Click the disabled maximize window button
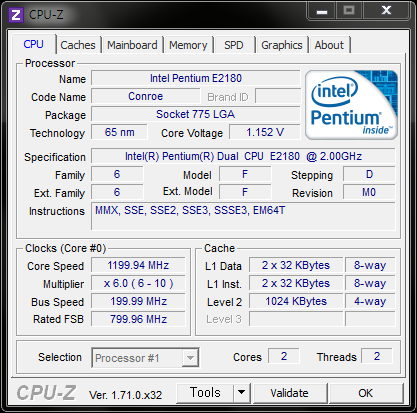Image resolution: width=417 pixels, height=413 pixels. point(349,10)
